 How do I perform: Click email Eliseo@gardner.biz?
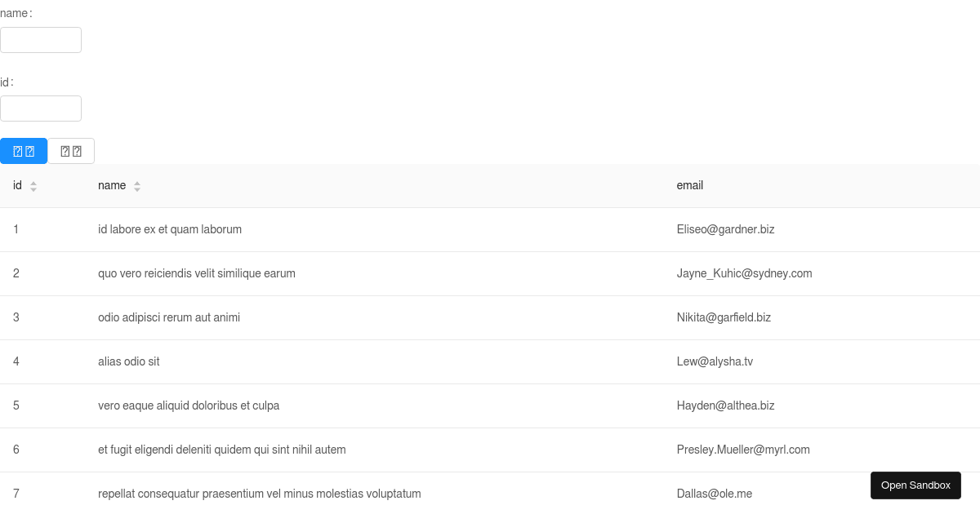tap(725, 229)
